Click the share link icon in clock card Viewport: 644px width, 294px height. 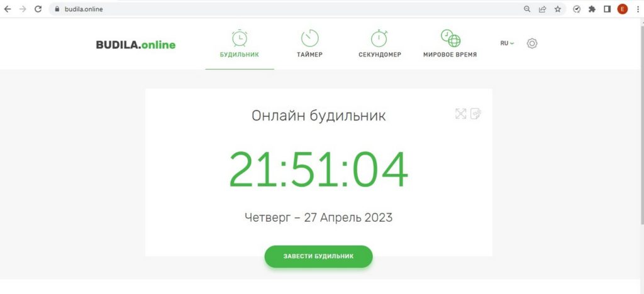475,114
